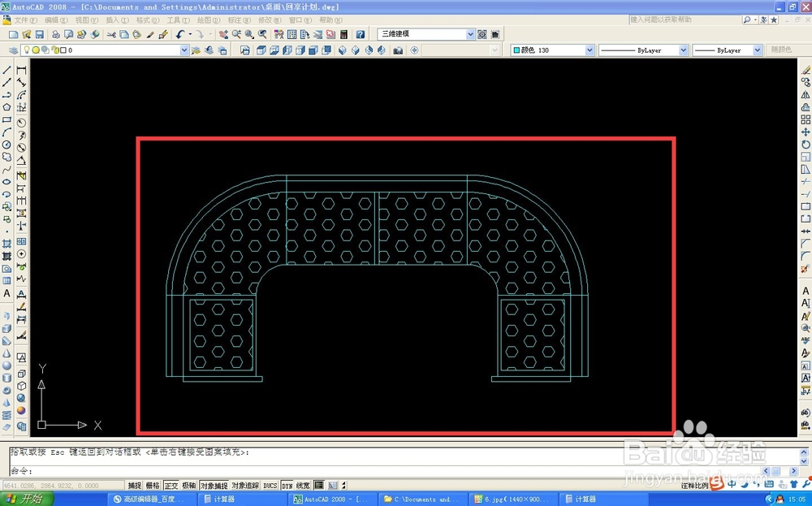Open the 编辑 menu
This screenshot has width=812, height=506.
click(56, 19)
